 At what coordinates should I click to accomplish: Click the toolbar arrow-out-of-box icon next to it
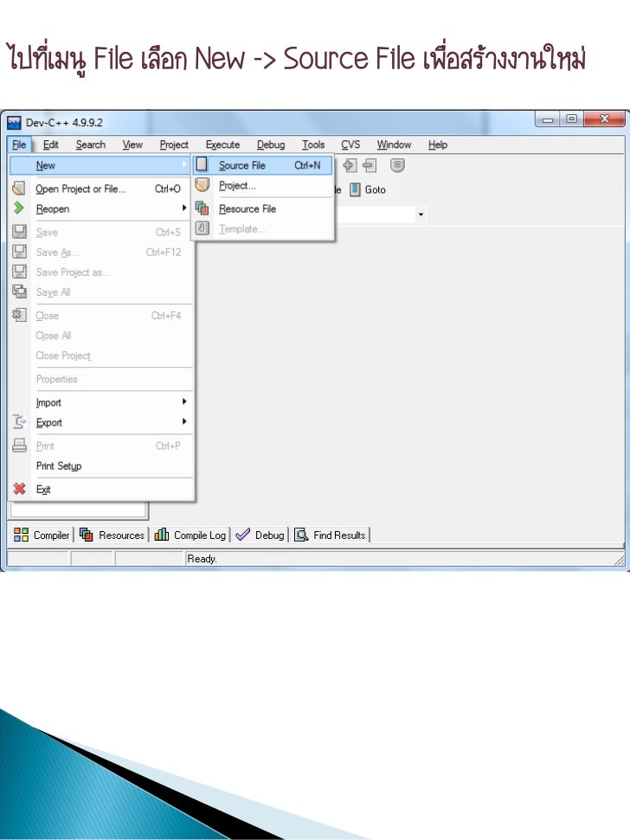pos(370,165)
